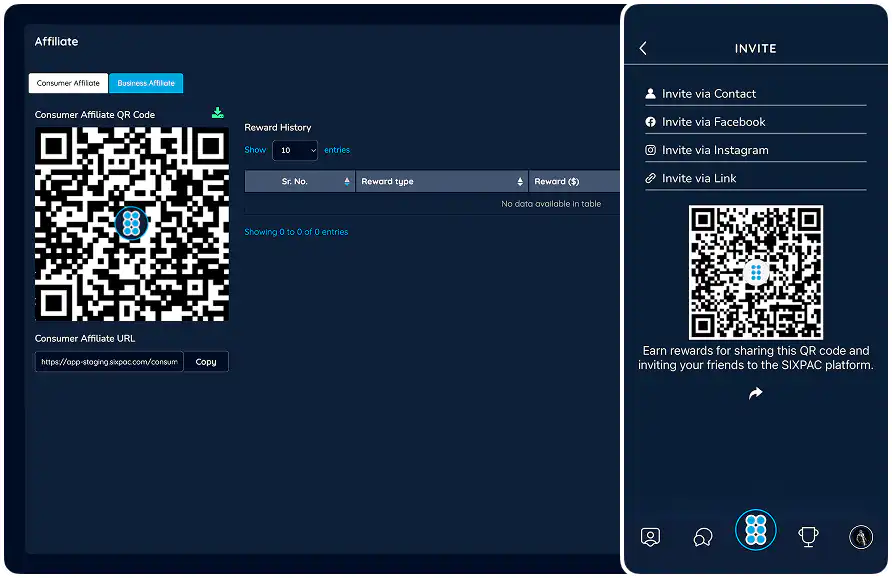Tap the SIXPAC home logo in bottom nav
Viewport: 892px width, 578px height.
pyautogui.click(x=755, y=530)
